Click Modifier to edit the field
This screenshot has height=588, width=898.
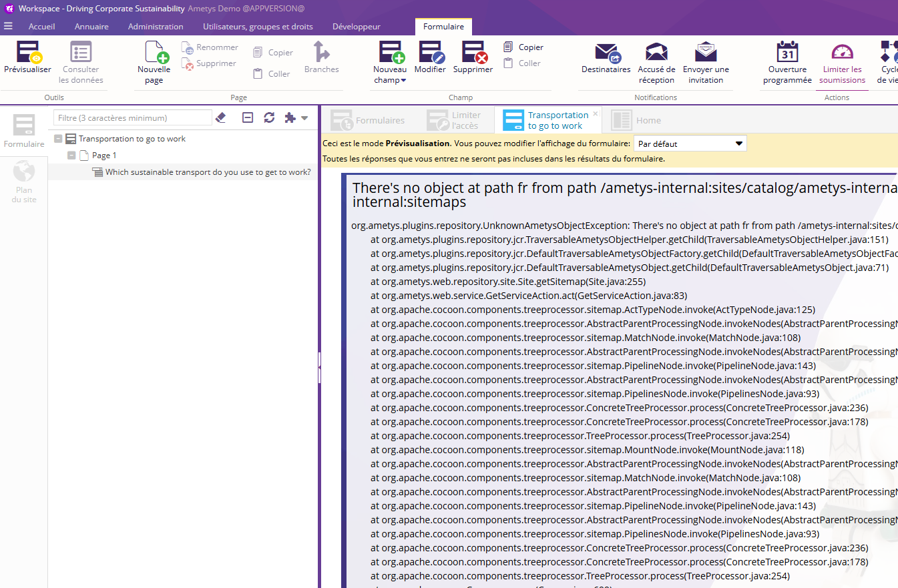(430, 57)
